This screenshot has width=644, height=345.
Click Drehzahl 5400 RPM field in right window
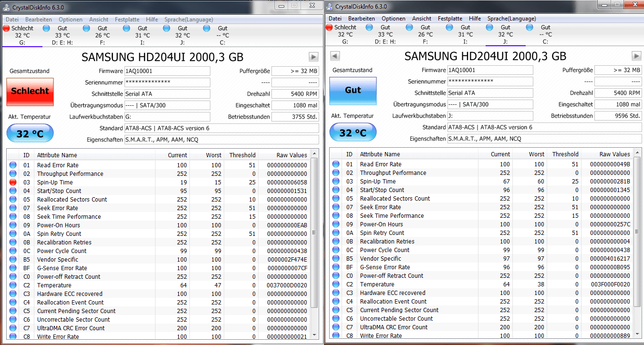[618, 93]
